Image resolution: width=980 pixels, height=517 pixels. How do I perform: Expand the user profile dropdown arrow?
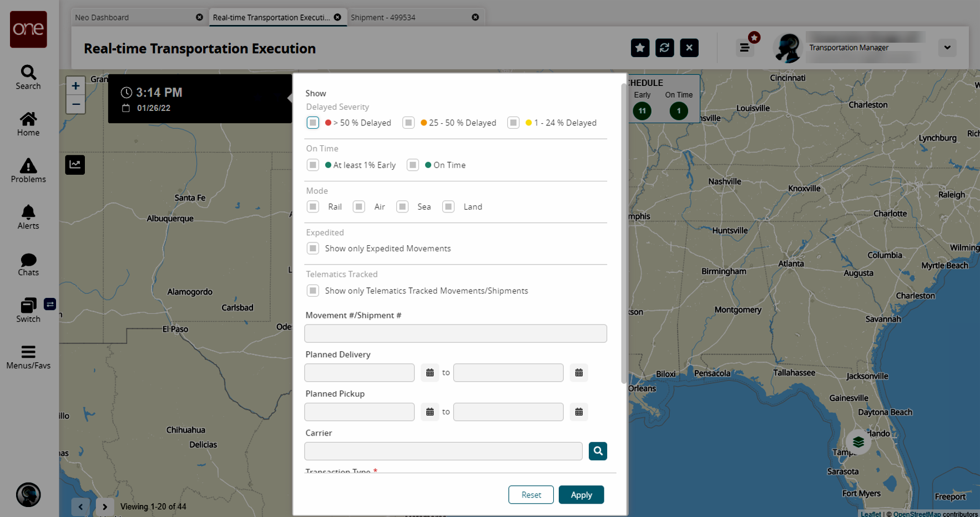tap(947, 48)
